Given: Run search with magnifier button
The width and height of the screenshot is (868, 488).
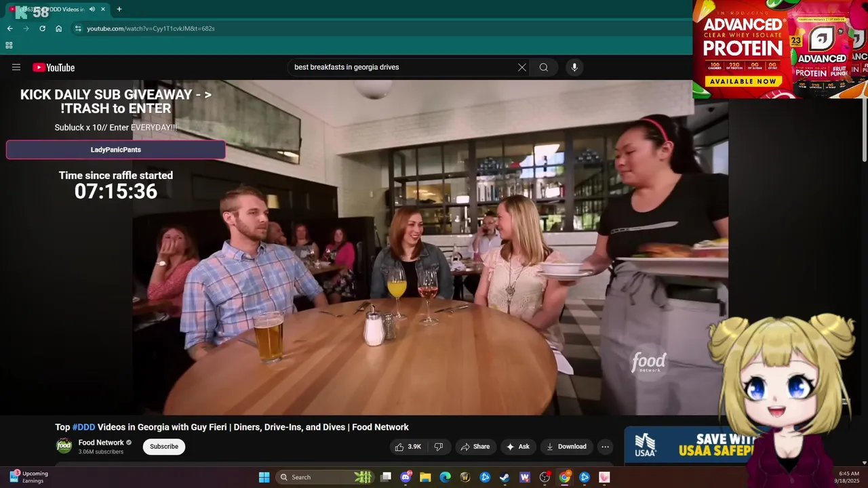Looking at the screenshot, I should (544, 67).
